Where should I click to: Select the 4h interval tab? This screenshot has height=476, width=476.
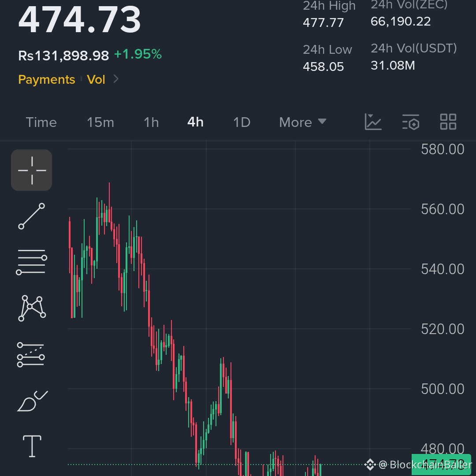(x=196, y=122)
